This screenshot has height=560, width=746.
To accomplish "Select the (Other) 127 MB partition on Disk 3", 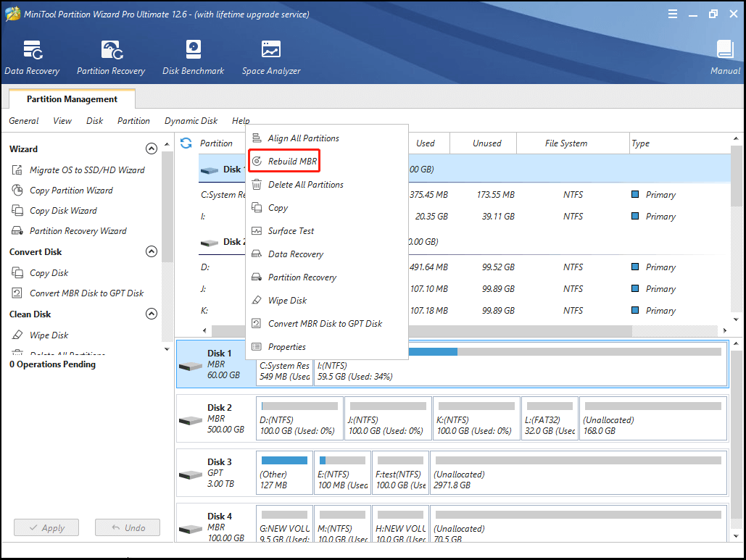I will [x=284, y=472].
